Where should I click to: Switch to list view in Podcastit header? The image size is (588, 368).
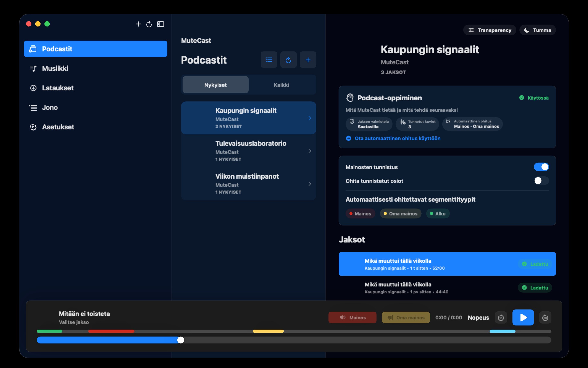click(x=269, y=60)
